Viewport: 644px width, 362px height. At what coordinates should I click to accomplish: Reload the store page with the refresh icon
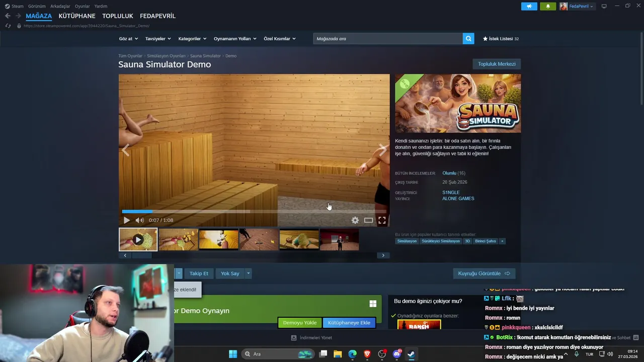(8, 26)
